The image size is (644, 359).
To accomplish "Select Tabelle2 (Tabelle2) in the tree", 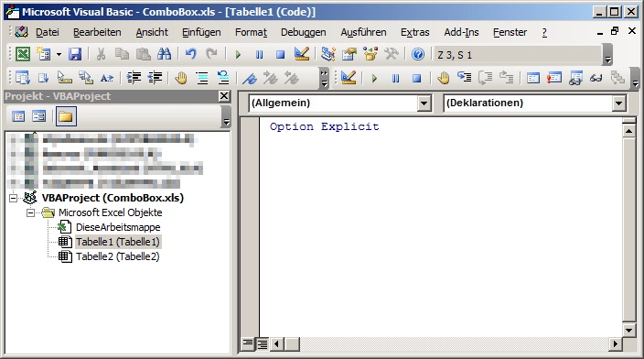I will pos(117,256).
